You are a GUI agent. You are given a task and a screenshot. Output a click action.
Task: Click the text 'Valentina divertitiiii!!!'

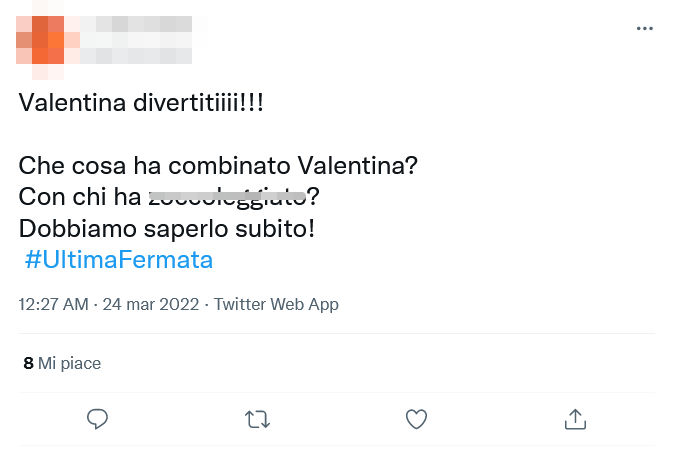click(141, 103)
